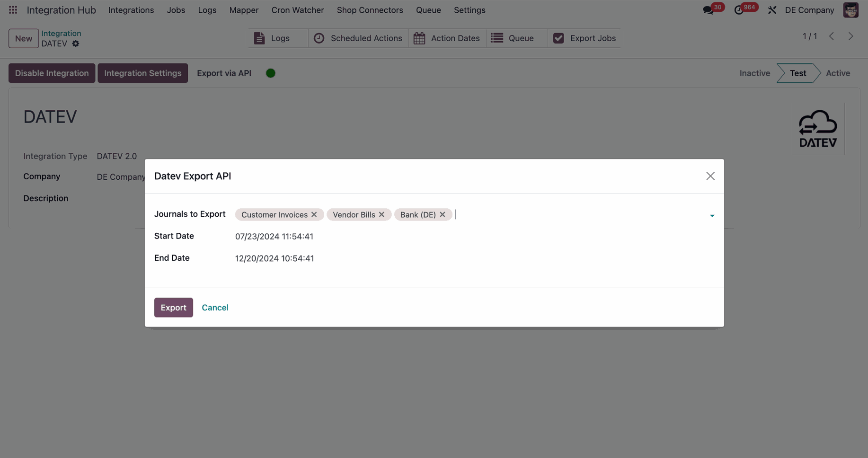Click the Vendor Bills tag

click(354, 215)
